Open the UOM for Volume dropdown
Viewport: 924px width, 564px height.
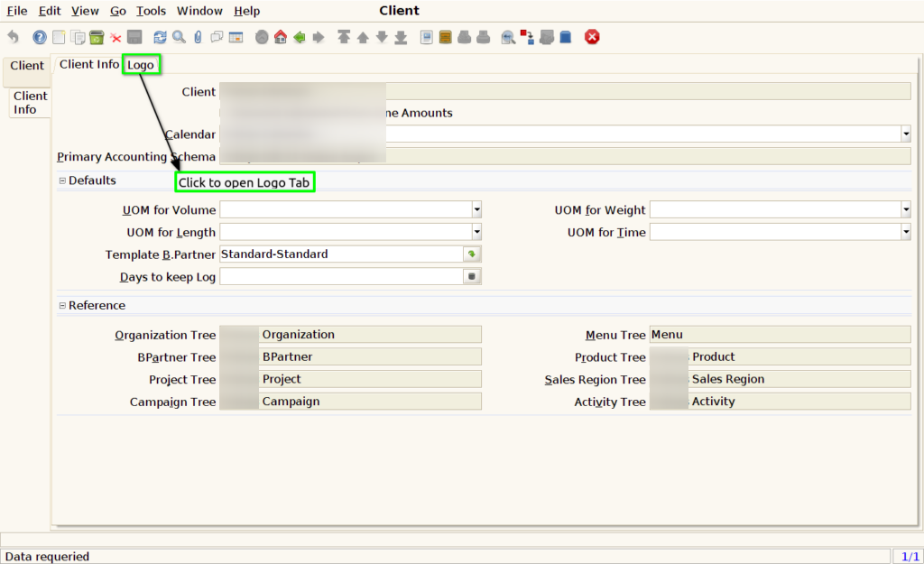point(476,209)
